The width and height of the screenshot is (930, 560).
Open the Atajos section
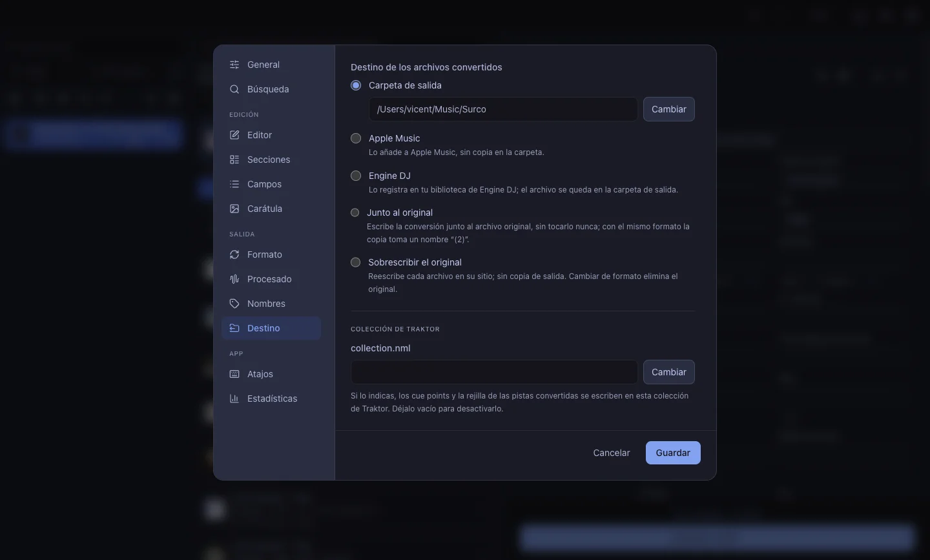(x=271, y=374)
